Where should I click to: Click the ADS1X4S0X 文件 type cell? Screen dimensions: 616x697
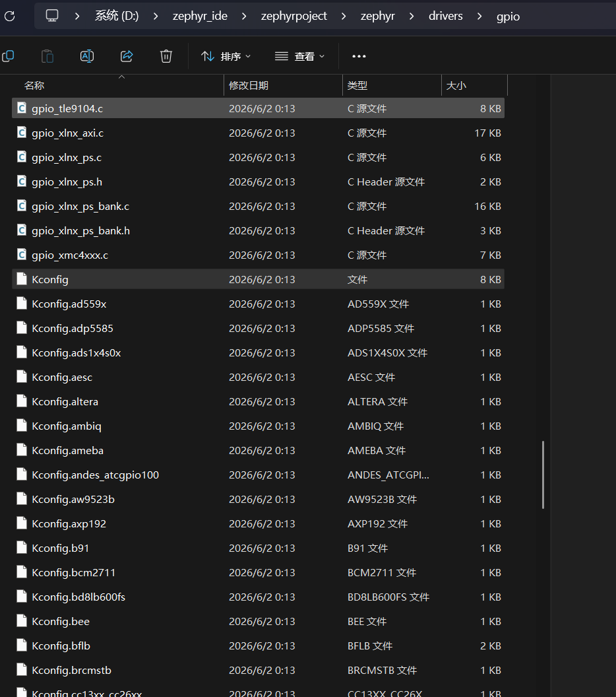(x=387, y=353)
